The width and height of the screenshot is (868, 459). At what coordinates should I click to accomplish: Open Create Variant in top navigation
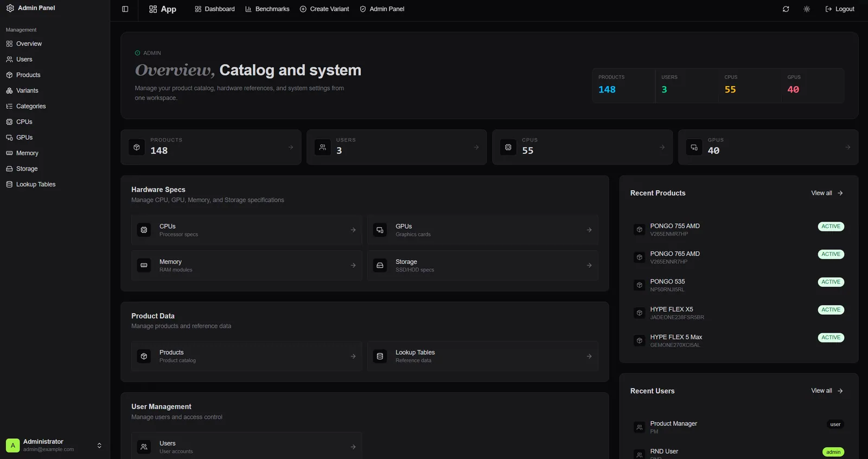pos(324,9)
